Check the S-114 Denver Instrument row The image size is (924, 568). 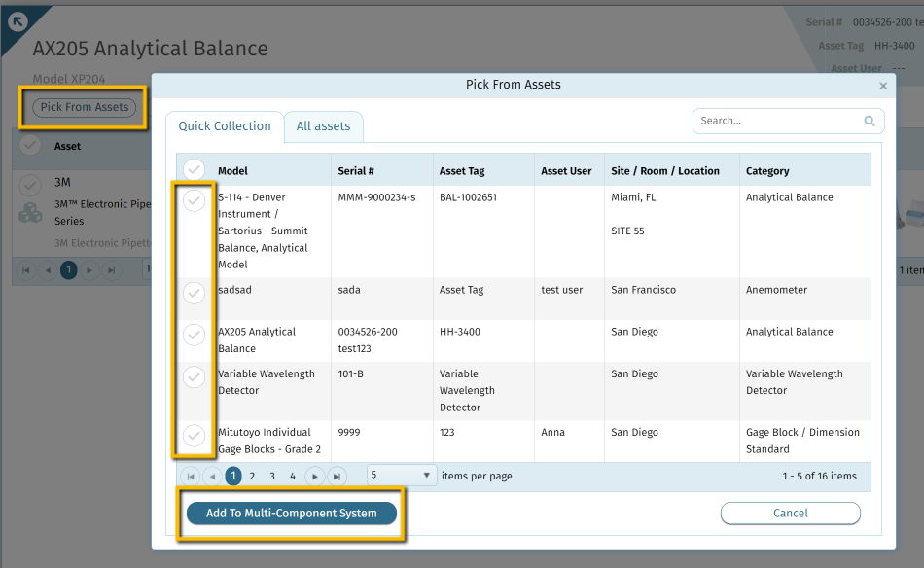194,201
